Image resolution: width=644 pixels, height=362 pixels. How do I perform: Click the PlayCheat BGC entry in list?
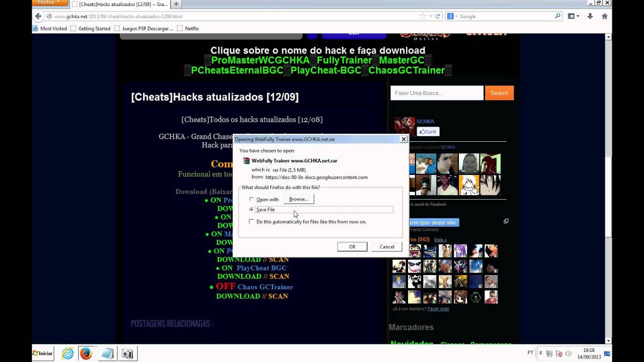tap(261, 268)
